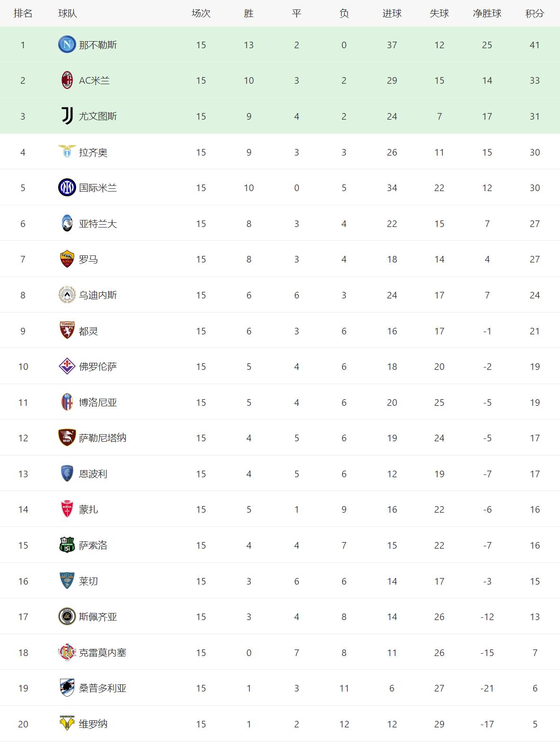The width and height of the screenshot is (560, 744).
Task: Click the Fiorentina purple crest
Action: [x=67, y=367]
